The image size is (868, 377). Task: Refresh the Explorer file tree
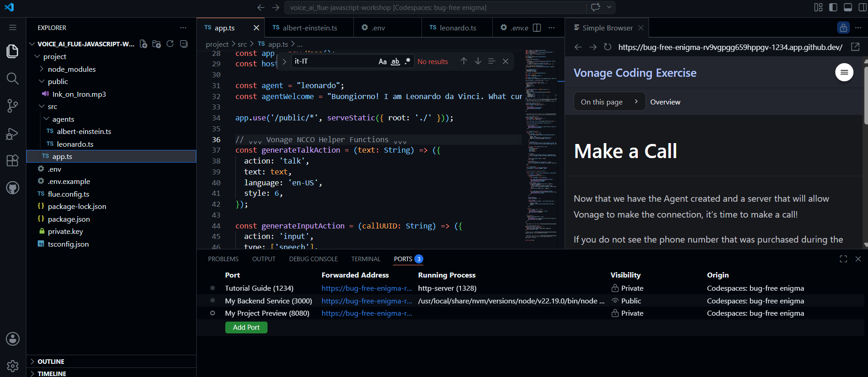click(x=170, y=44)
